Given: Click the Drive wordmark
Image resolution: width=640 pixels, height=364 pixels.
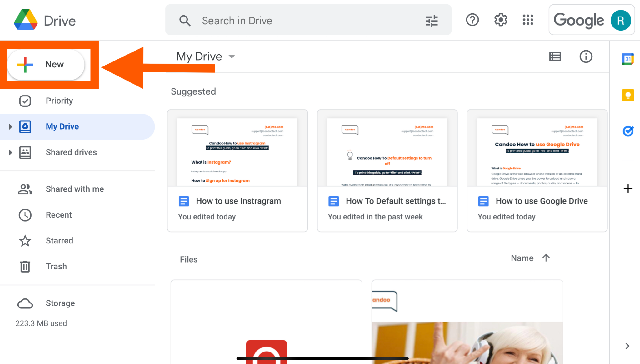Looking at the screenshot, I should pos(60,21).
